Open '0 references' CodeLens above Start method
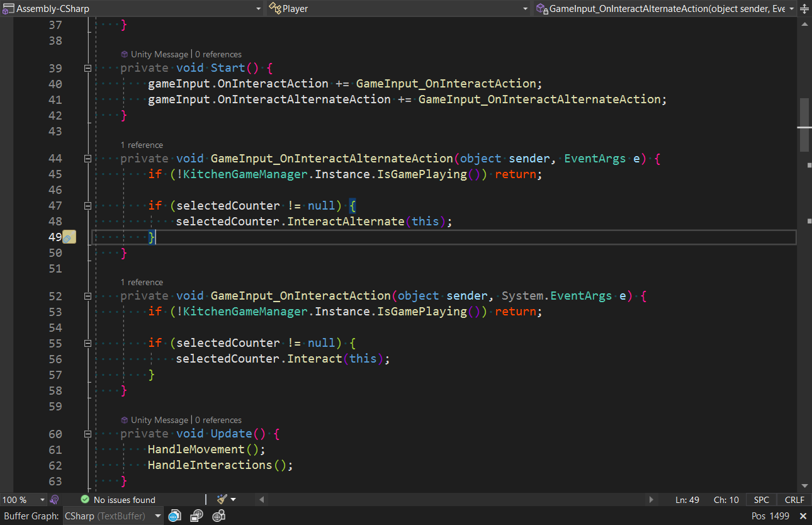The image size is (812, 525). (x=218, y=54)
